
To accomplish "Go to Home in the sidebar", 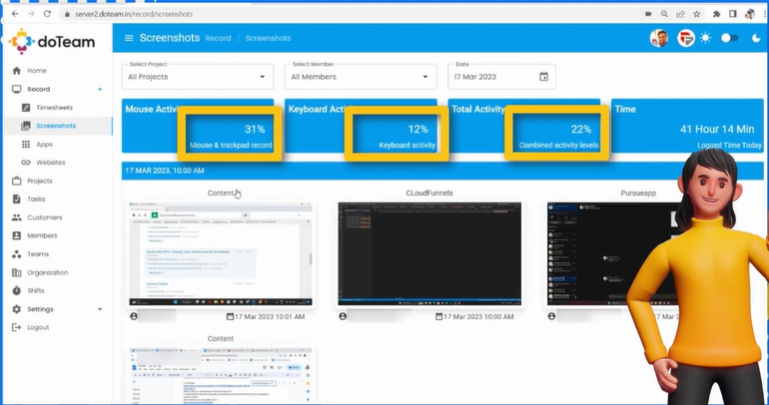I will point(37,71).
